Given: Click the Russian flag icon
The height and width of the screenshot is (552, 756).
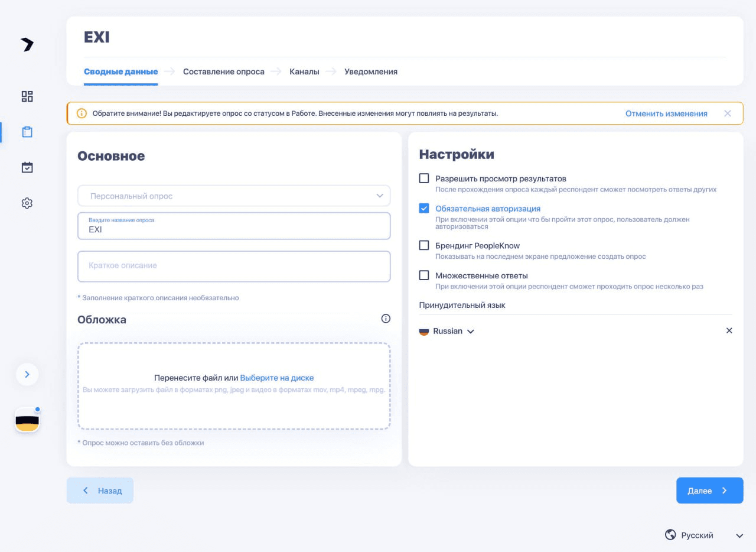Looking at the screenshot, I should point(423,332).
